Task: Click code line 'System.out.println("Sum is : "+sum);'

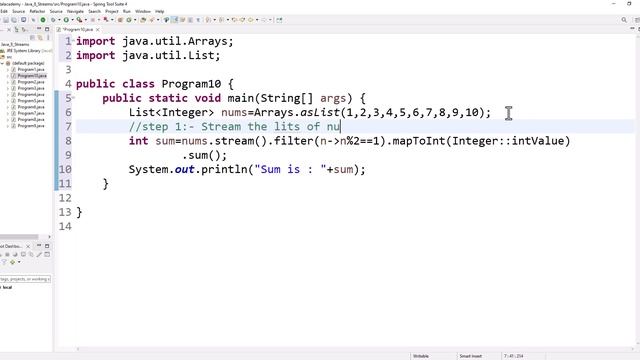Action: point(247,169)
